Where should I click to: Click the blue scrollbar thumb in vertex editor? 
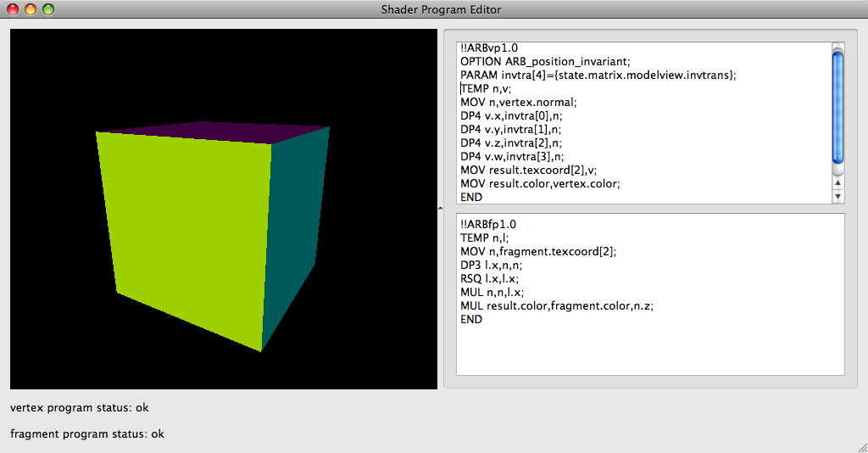pyautogui.click(x=838, y=106)
